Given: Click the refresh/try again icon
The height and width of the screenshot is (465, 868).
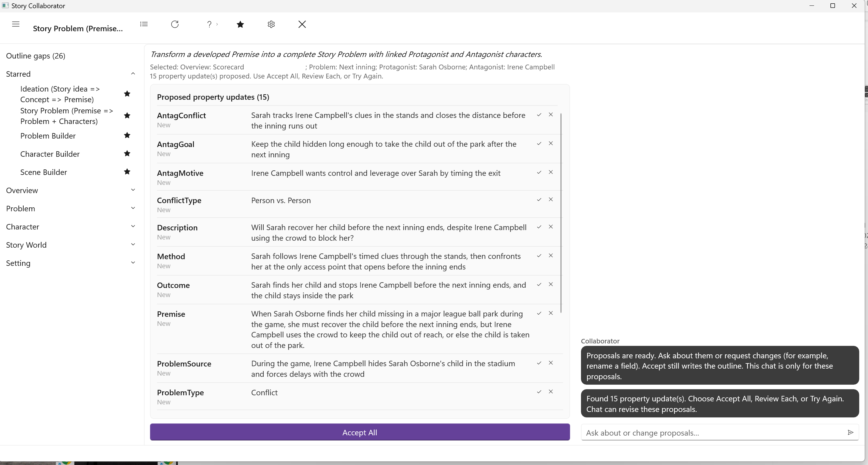Looking at the screenshot, I should (175, 24).
